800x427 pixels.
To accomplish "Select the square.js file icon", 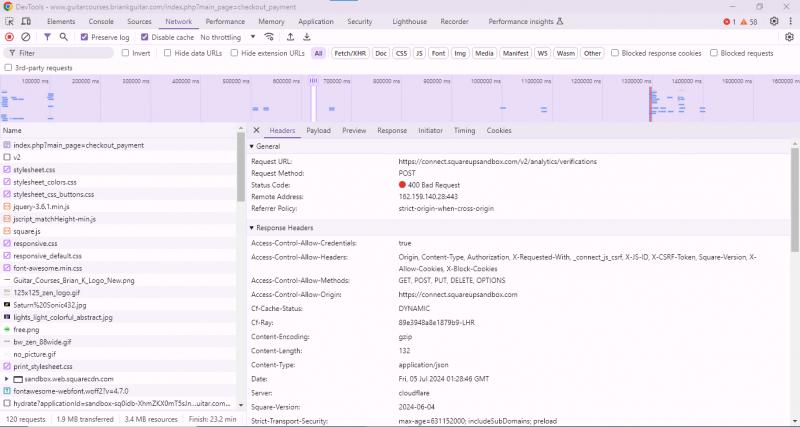I will [7, 232].
